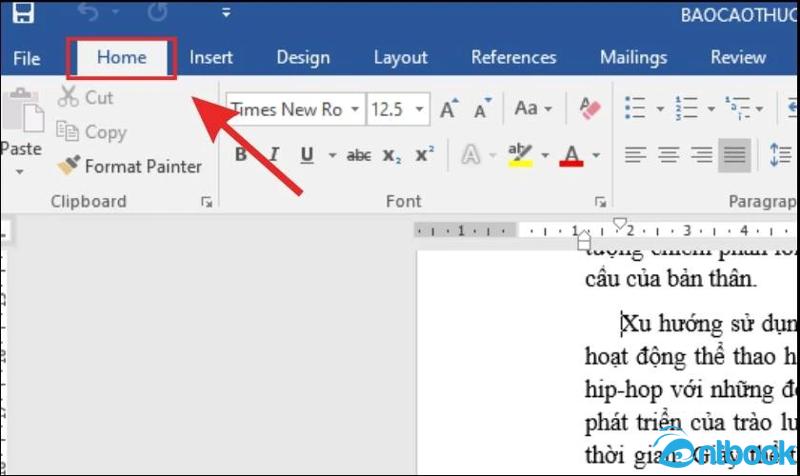Open the Clipboard pane launcher

point(207,202)
